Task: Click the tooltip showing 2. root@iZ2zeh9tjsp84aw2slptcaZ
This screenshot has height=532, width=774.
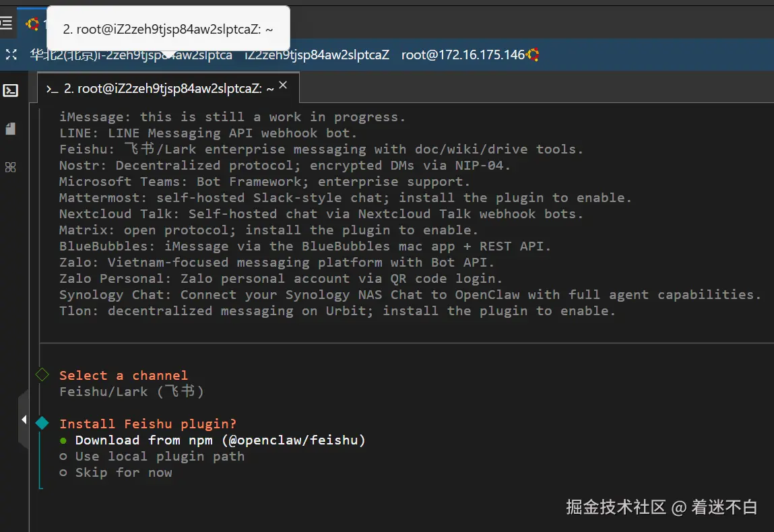Action: [x=168, y=29]
